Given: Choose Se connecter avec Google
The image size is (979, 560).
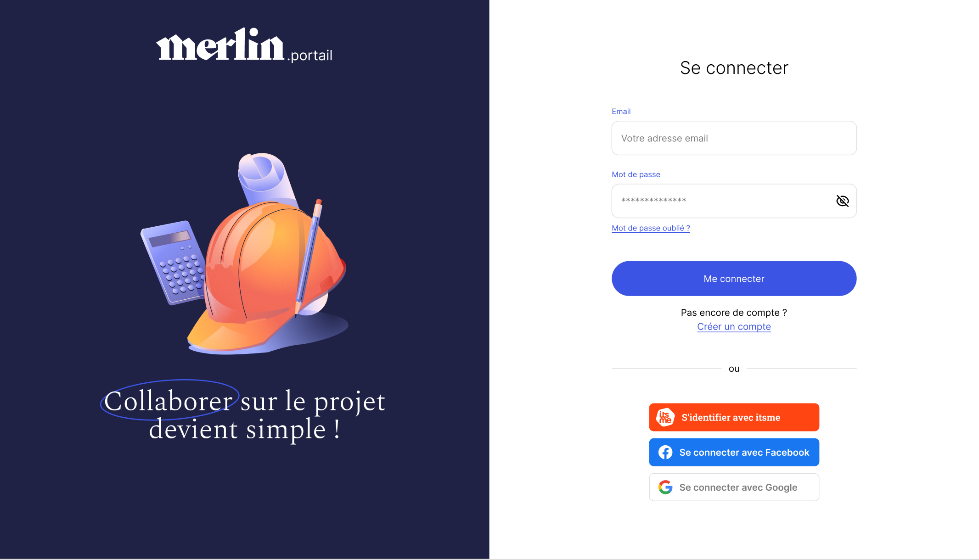Looking at the screenshot, I should (x=734, y=487).
